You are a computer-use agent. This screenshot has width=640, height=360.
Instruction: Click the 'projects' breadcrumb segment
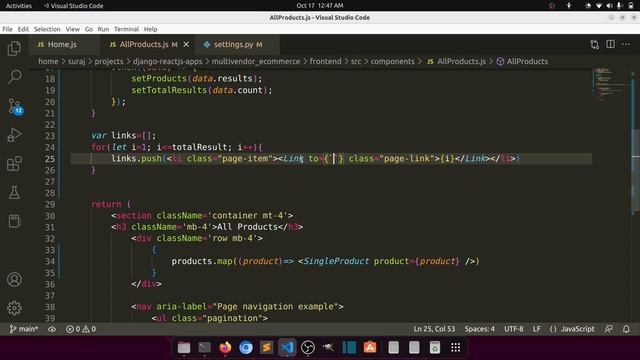pyautogui.click(x=109, y=61)
